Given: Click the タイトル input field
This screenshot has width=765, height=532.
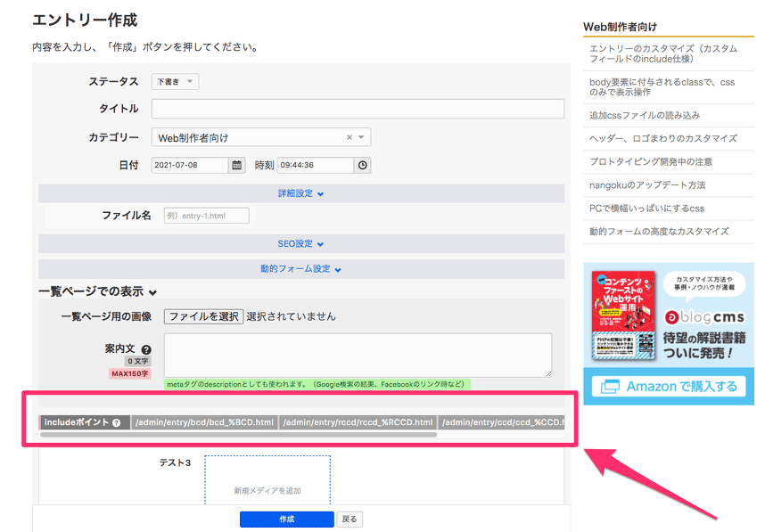Looking at the screenshot, I should [x=358, y=109].
